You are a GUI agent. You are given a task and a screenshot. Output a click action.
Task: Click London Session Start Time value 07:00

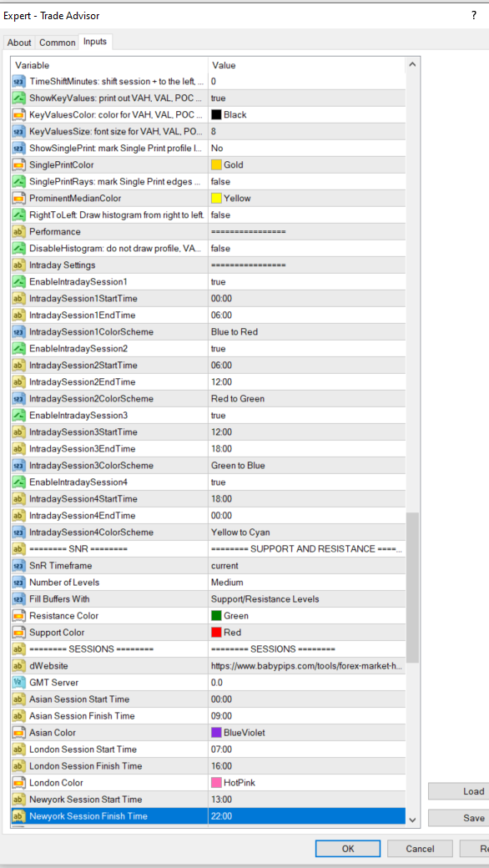(x=306, y=749)
